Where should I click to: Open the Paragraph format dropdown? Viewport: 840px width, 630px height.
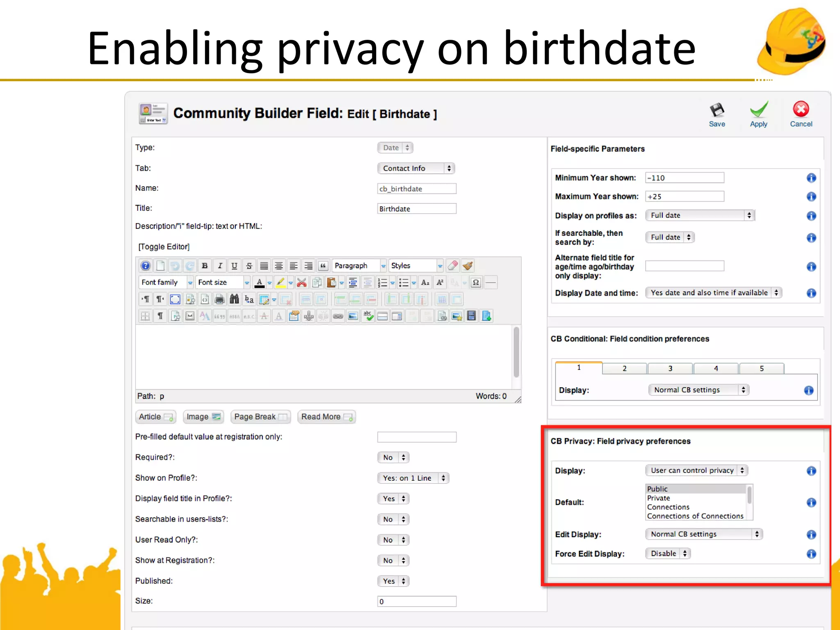click(359, 266)
